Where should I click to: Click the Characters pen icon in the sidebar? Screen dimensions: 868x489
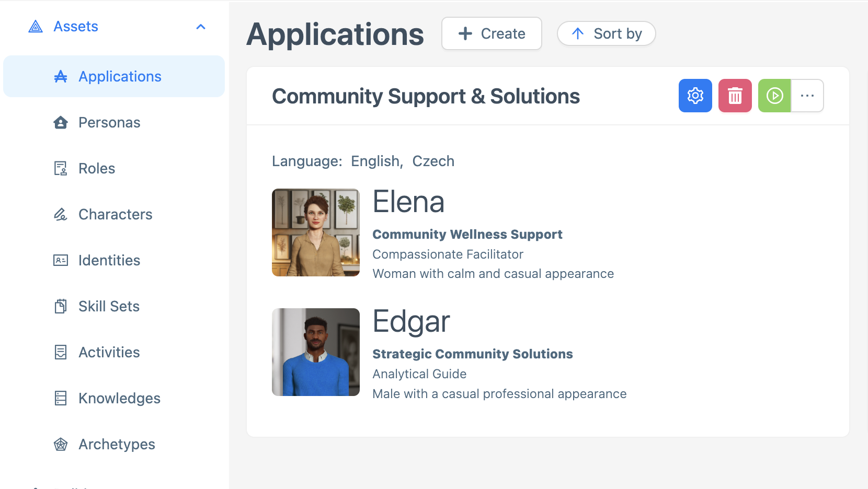[60, 214]
